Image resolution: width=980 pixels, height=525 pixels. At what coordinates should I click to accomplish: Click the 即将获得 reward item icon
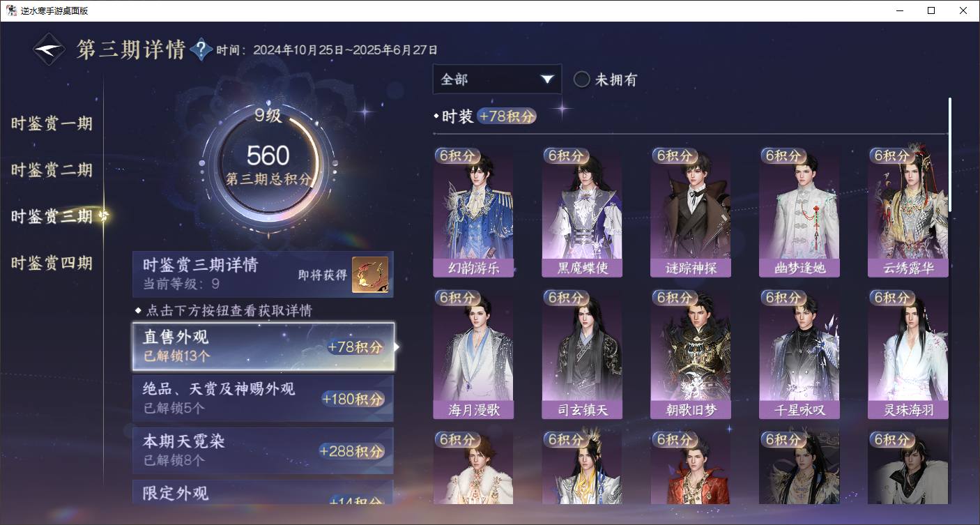click(370, 275)
